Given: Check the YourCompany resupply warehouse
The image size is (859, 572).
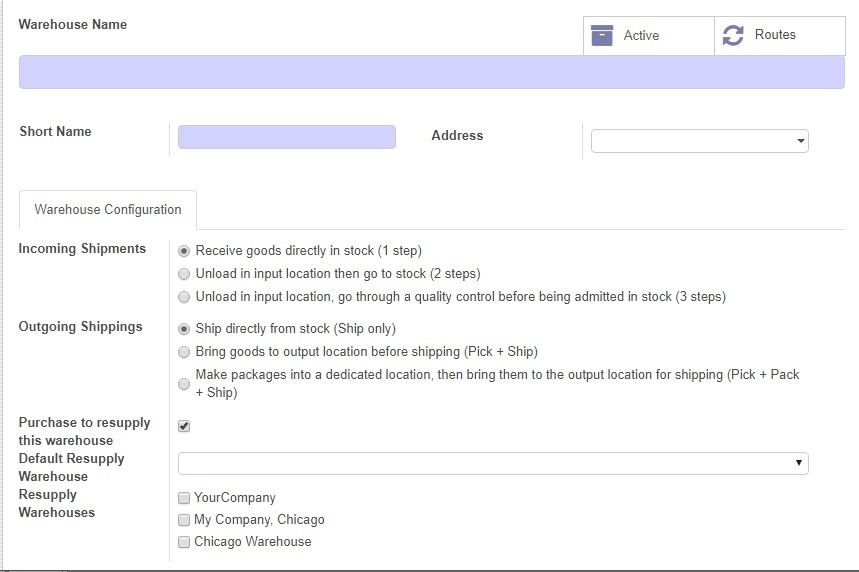Looking at the screenshot, I should (184, 497).
